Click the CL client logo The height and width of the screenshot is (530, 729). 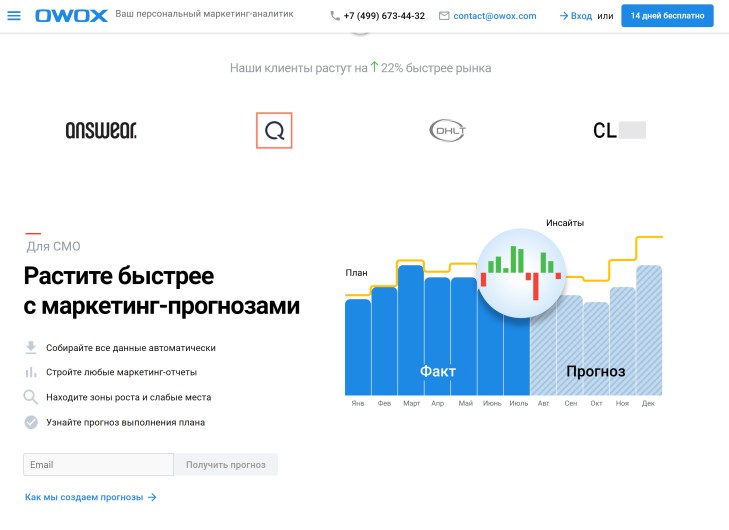point(618,130)
